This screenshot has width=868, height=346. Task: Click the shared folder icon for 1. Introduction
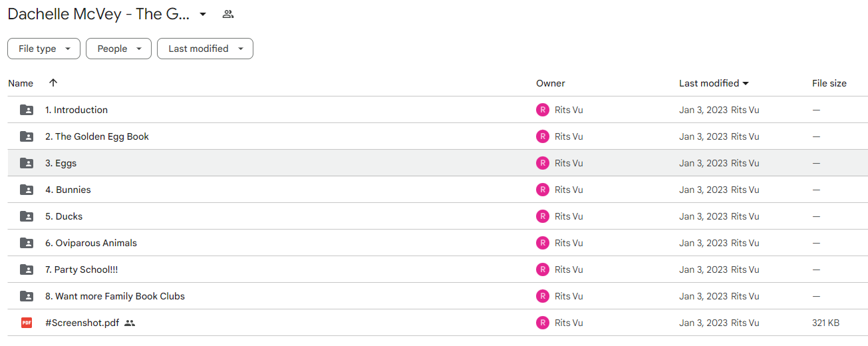click(x=27, y=110)
